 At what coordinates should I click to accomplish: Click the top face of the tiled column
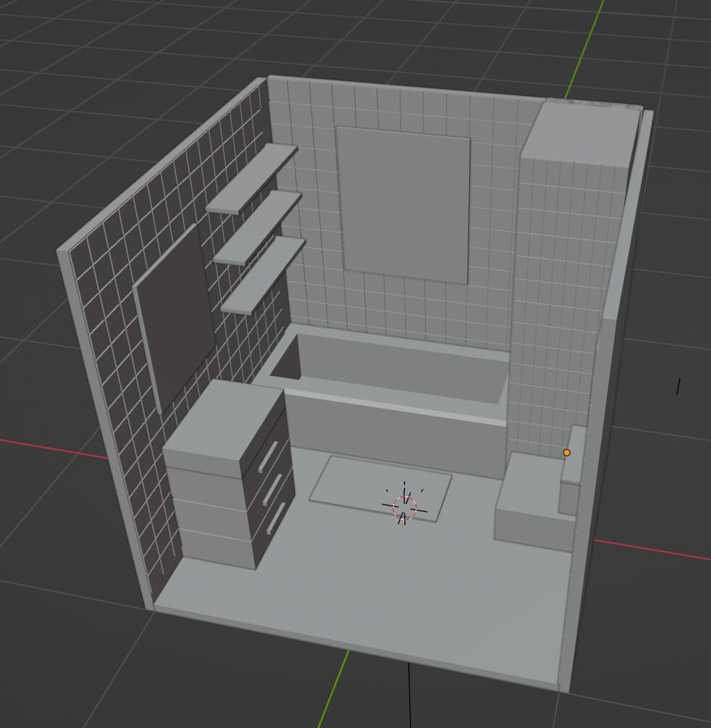[x=582, y=133]
